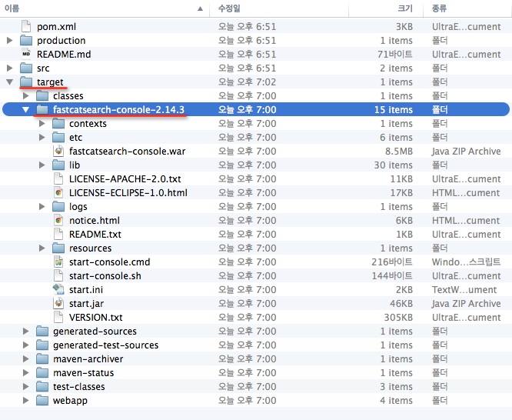This screenshot has width=512, height=420.
Task: Click the start-console.cmd script icon
Action: pyautogui.click(x=58, y=262)
